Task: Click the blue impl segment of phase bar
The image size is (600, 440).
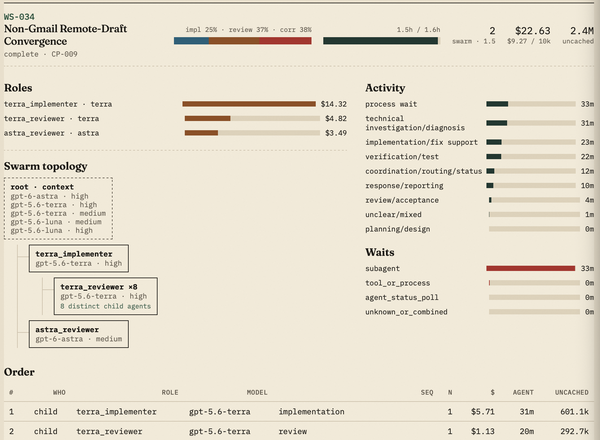Action: point(191,41)
